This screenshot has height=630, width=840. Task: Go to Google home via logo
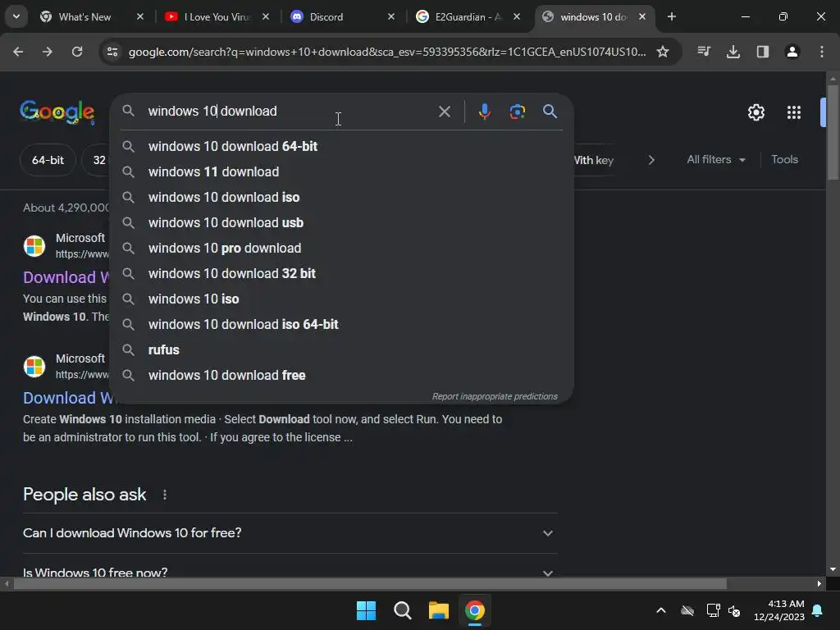[57, 112]
